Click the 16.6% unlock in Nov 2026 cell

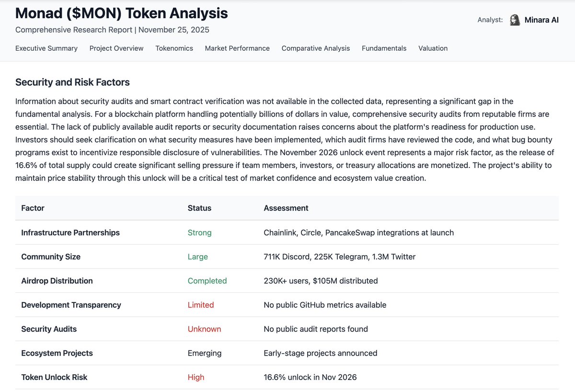[310, 377]
